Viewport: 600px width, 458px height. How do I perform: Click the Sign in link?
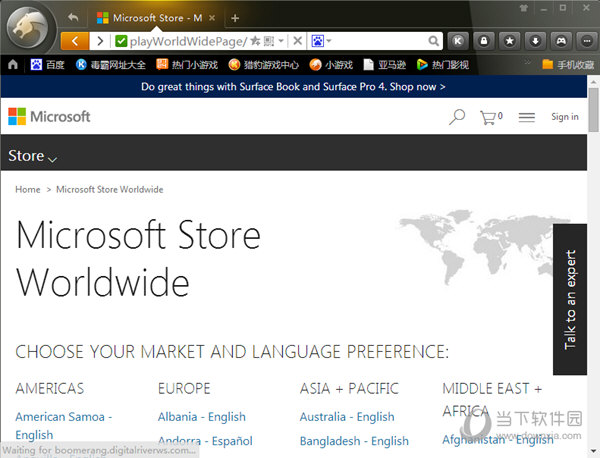564,117
